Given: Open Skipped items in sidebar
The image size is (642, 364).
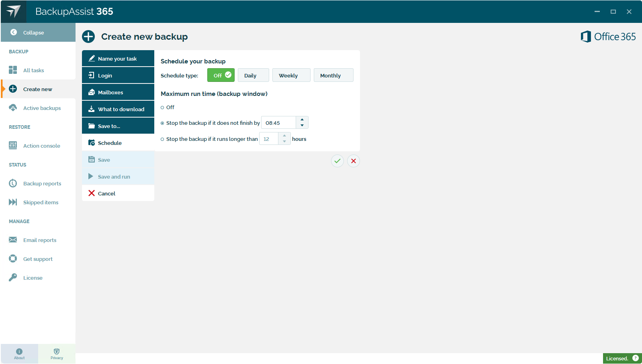Looking at the screenshot, I should click(x=38, y=202).
